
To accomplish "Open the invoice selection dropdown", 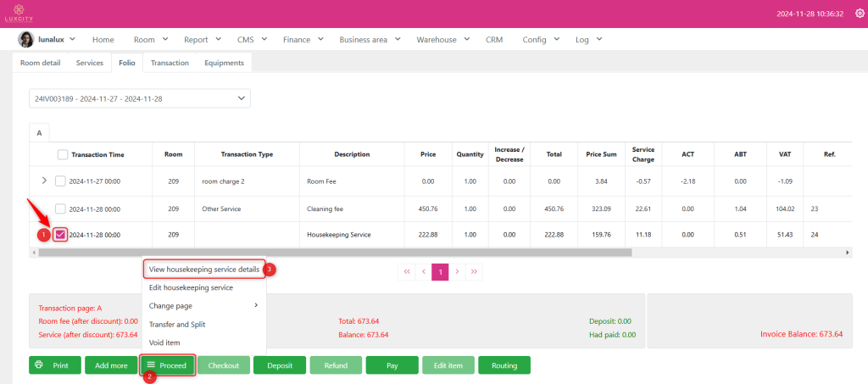I will 140,99.
